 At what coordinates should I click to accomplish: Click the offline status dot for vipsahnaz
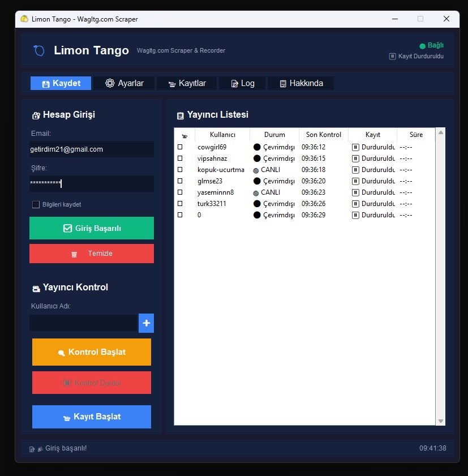pos(257,158)
